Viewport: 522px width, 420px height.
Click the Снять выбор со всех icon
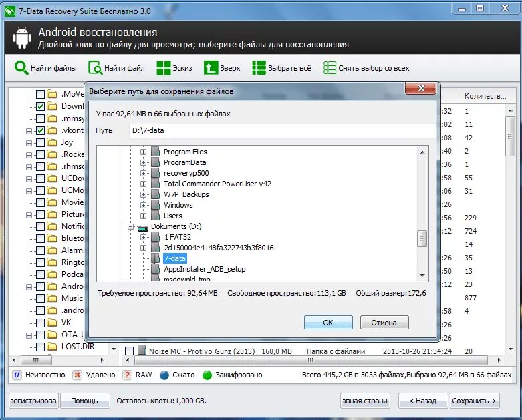click(330, 68)
